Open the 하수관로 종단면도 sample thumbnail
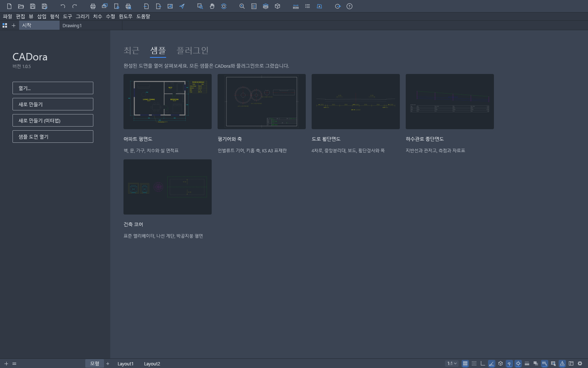The image size is (588, 368). tap(450, 102)
